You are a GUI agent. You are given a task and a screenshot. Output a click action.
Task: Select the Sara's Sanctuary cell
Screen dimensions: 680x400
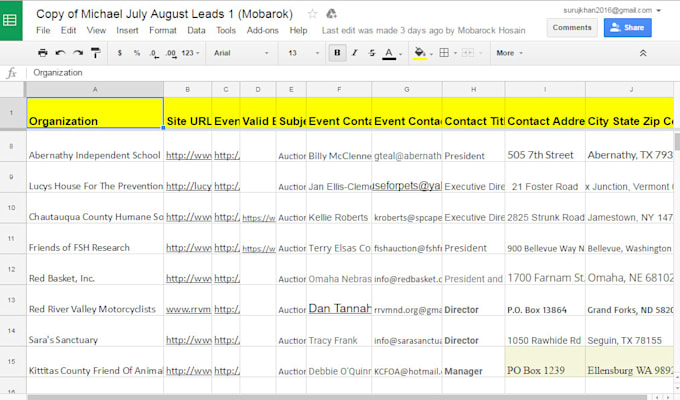[x=95, y=331]
